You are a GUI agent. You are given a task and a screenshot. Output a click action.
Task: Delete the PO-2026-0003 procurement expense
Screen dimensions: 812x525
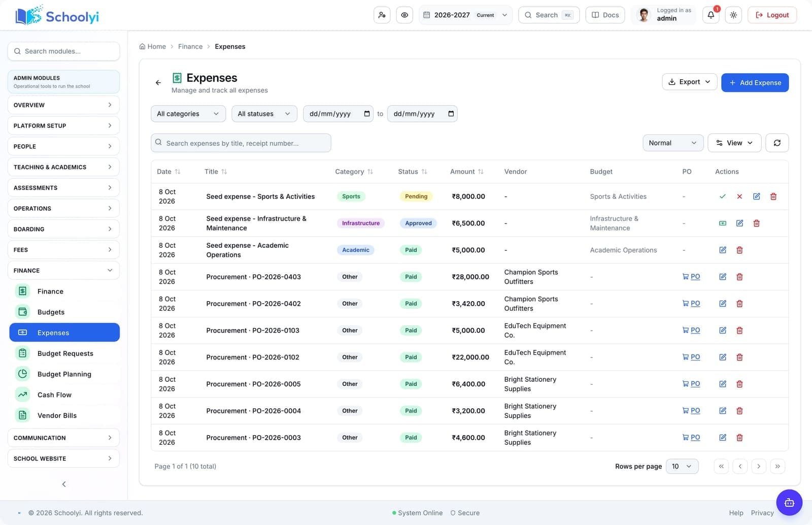click(x=739, y=438)
